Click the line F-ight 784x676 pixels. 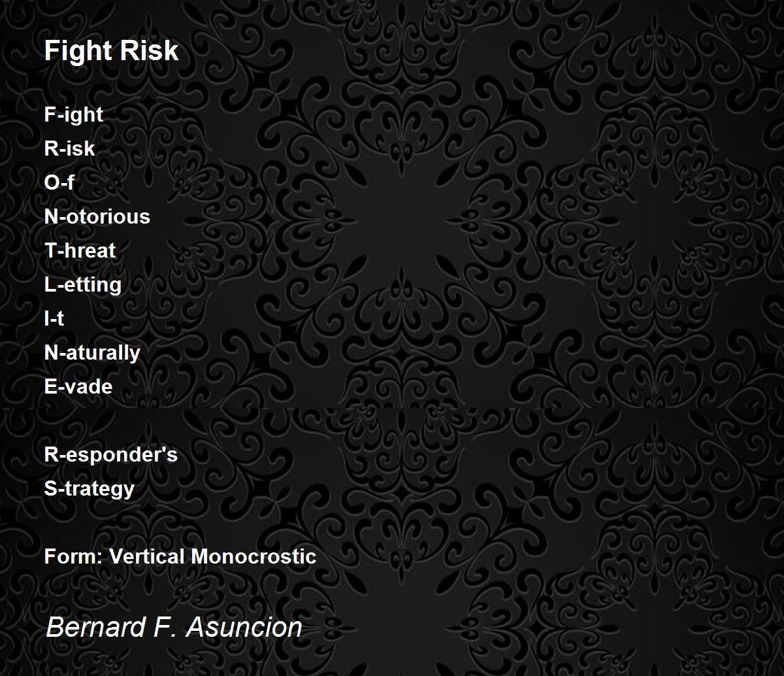click(x=74, y=115)
